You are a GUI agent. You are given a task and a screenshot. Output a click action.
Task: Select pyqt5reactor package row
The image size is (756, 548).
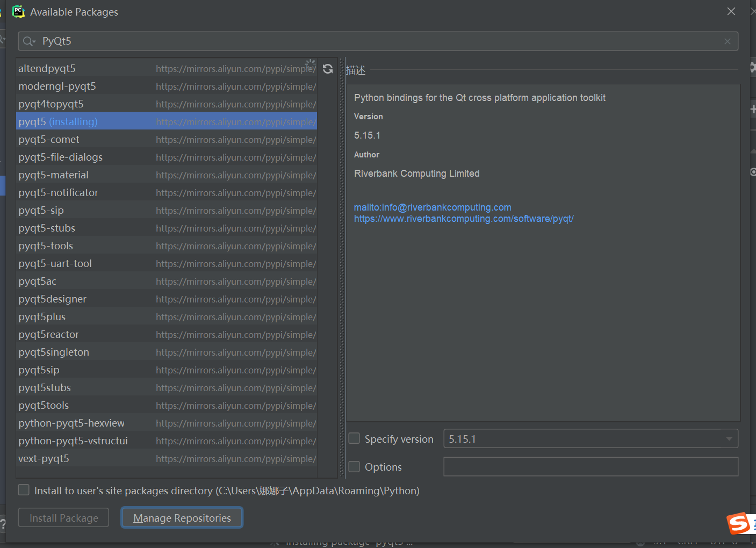coord(167,334)
